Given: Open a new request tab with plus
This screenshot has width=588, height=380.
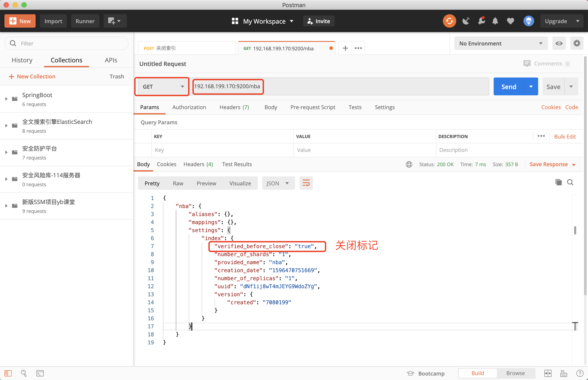Looking at the screenshot, I should pyautogui.click(x=345, y=48).
